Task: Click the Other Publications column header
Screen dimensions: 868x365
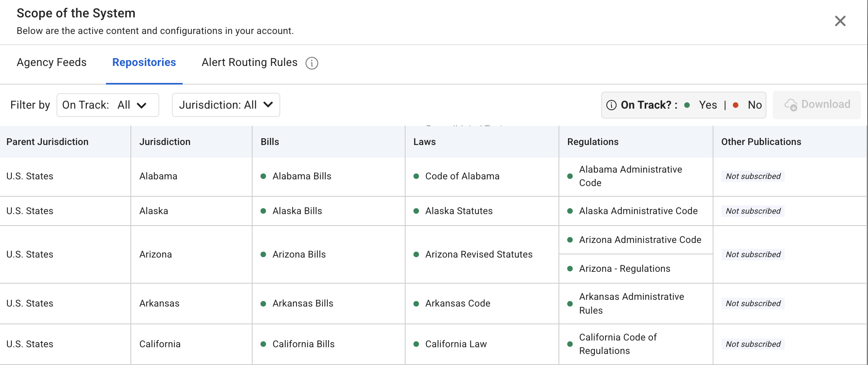Action: point(761,142)
